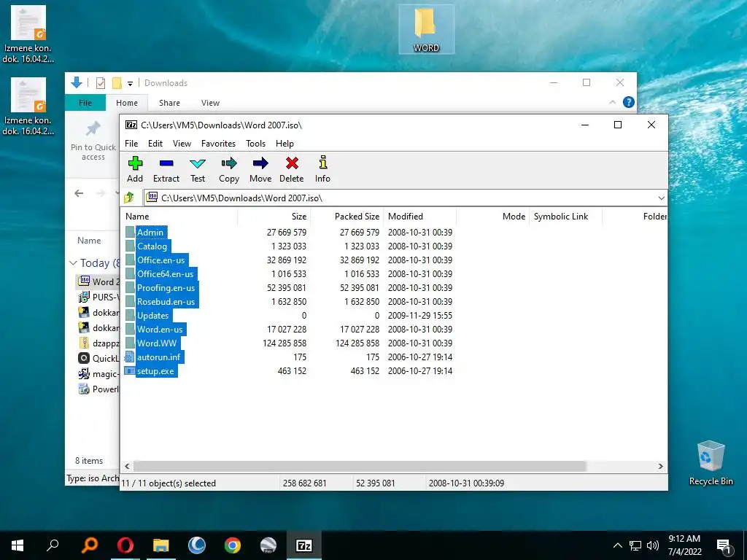Open the notification center icon

coord(724,545)
